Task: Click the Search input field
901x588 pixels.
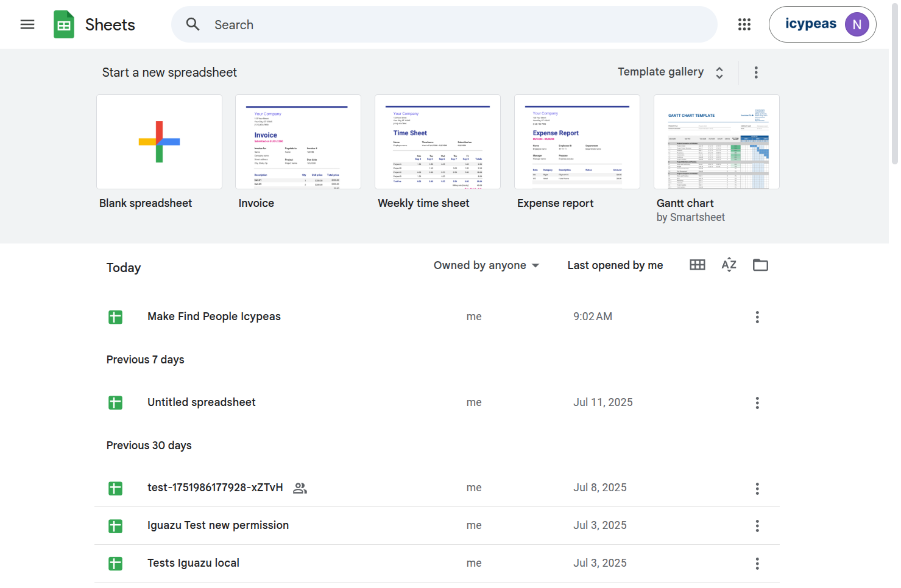Action: pos(444,24)
